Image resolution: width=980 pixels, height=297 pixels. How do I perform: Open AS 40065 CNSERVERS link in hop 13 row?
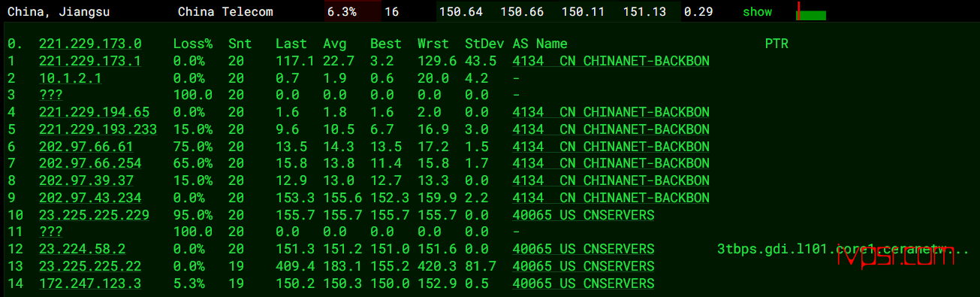tap(583, 266)
